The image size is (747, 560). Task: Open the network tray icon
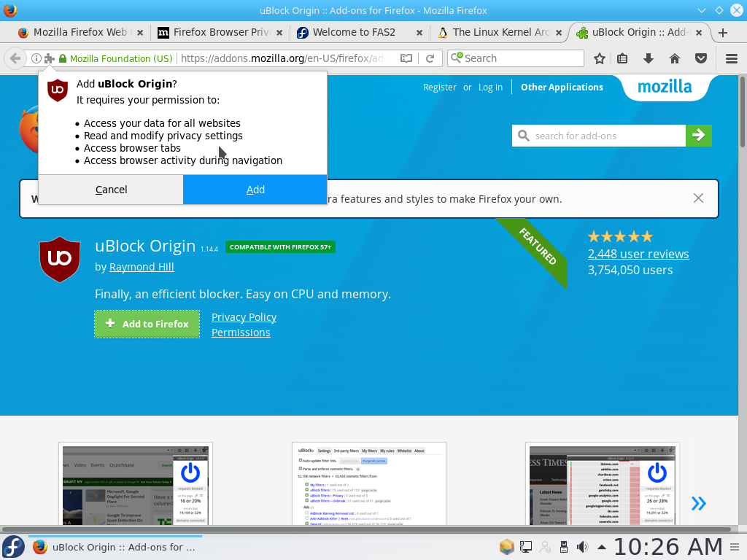(x=526, y=547)
